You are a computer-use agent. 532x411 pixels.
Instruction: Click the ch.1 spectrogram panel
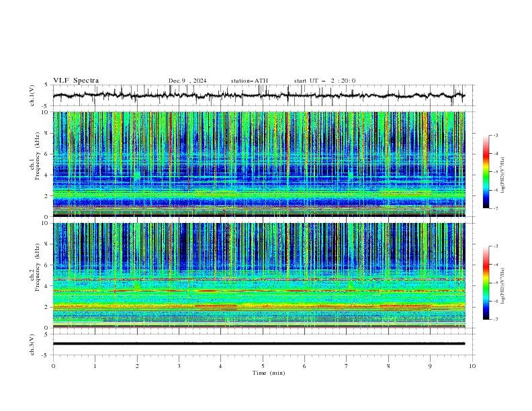tap(259, 164)
